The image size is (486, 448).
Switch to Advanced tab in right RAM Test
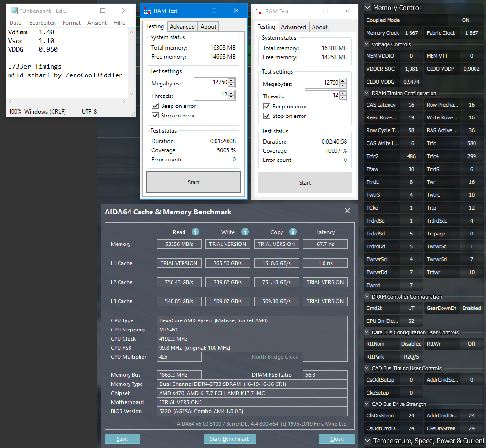coord(293,27)
